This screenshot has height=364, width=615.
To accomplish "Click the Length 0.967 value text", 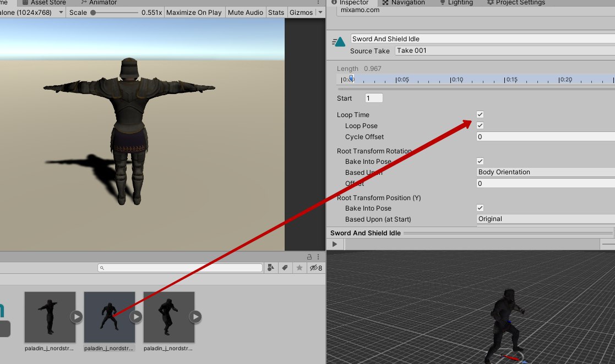I will (372, 69).
